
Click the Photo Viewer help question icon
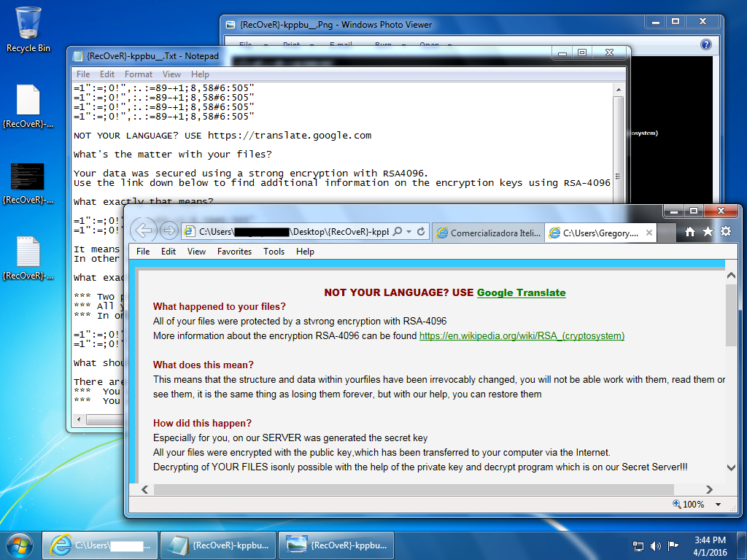click(705, 44)
